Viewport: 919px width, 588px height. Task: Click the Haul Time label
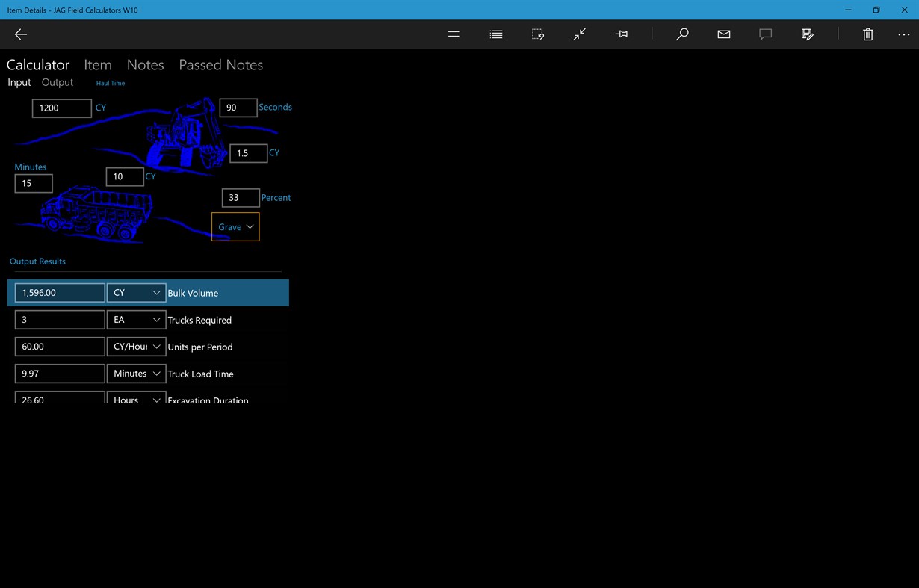(110, 83)
